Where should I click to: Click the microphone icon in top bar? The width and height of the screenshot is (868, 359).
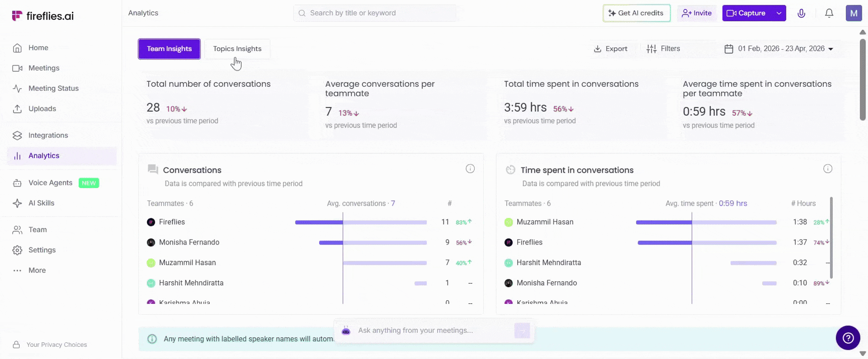801,13
